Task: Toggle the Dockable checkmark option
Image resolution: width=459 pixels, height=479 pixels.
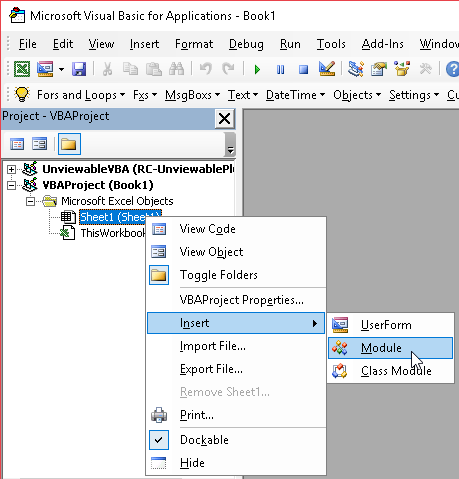Action: [204, 440]
